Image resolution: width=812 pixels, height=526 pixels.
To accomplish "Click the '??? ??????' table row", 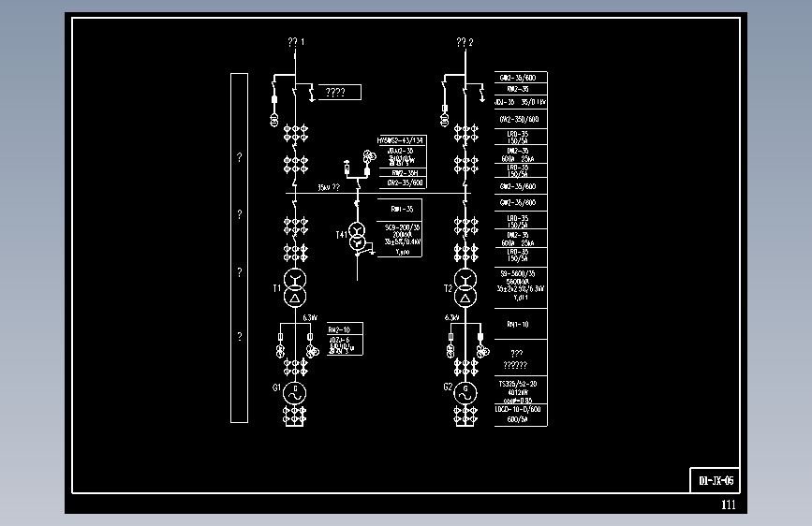I will 521,358.
